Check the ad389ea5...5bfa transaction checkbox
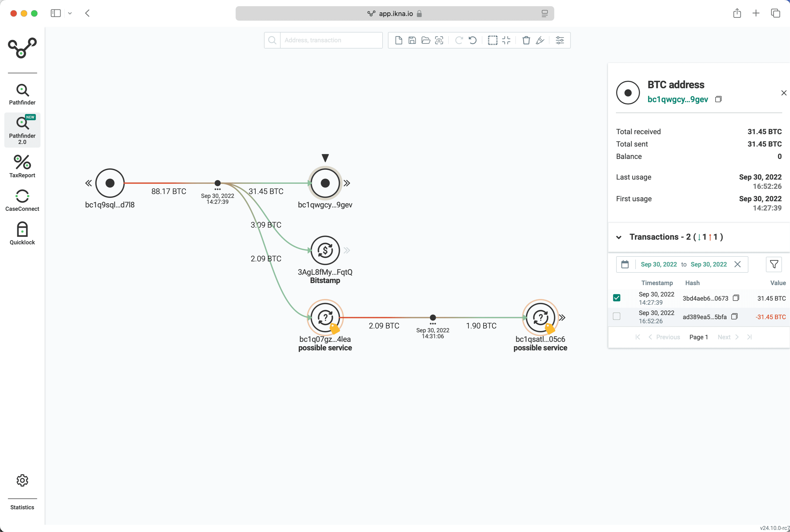Viewport: 790px width, 532px height. pos(617,316)
